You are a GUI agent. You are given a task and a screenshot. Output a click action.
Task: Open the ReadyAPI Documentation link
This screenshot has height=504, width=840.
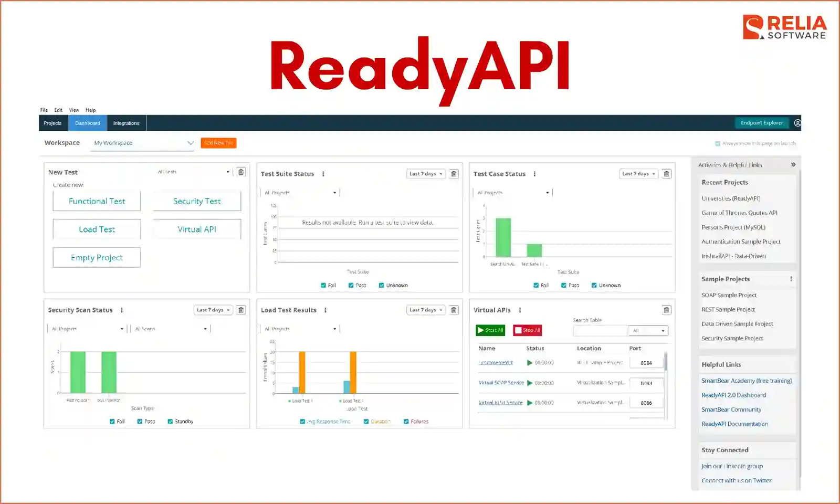click(735, 424)
